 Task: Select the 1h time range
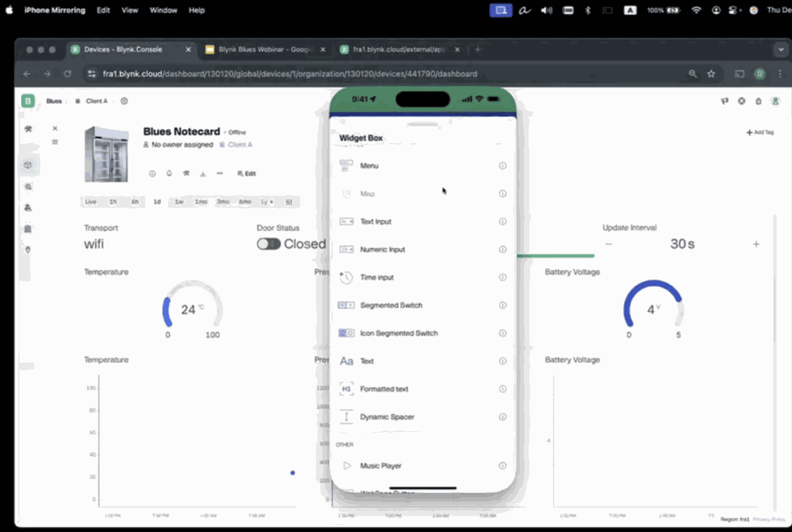pos(113,202)
